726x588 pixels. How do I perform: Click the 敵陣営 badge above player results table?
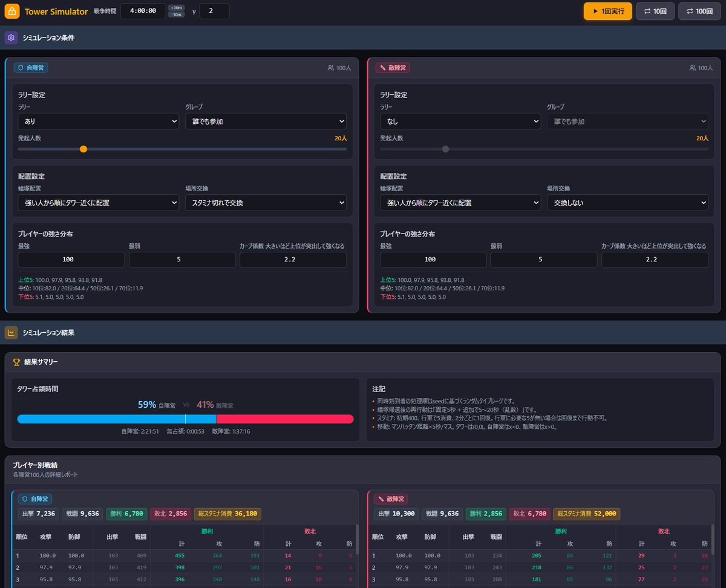pyautogui.click(x=391, y=499)
